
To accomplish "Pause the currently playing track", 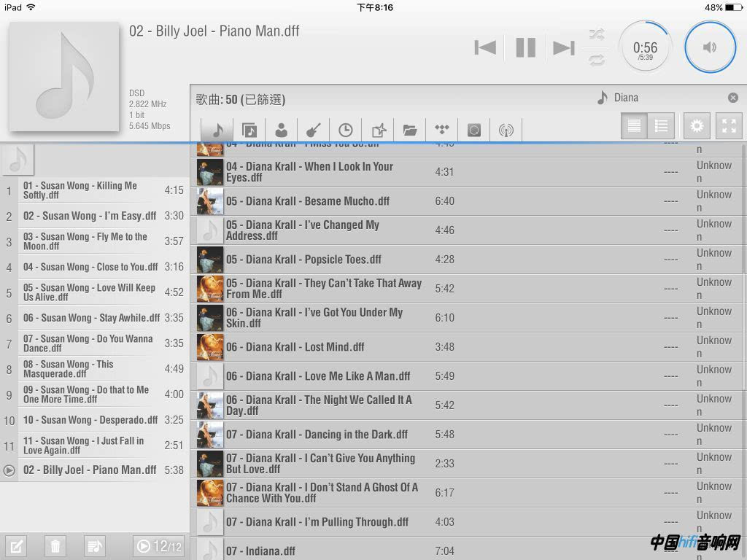I will point(525,47).
